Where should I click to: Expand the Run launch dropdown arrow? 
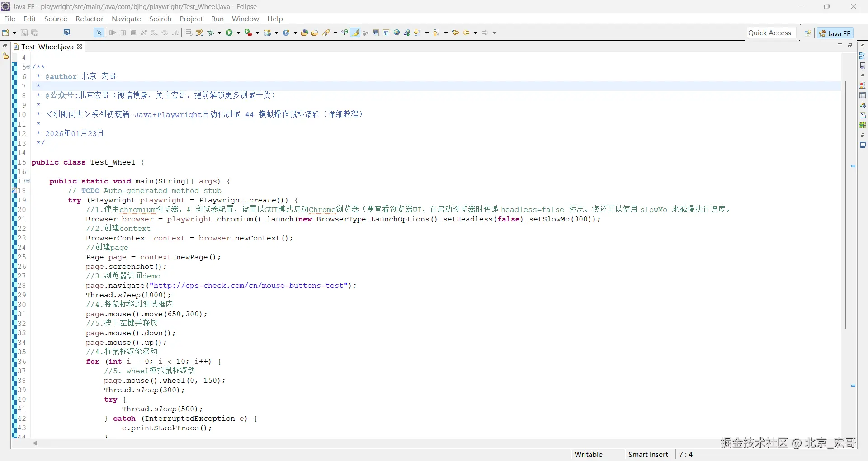239,33
